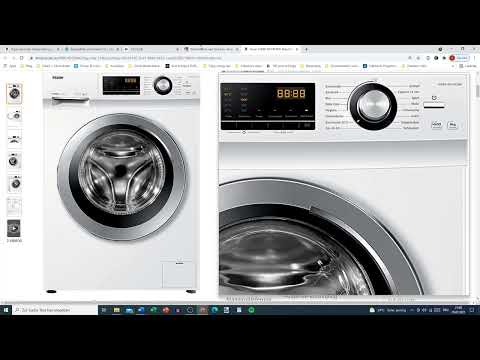Go back to the previous page
Image resolution: width=480 pixels, height=360 pixels.
(x=6, y=58)
